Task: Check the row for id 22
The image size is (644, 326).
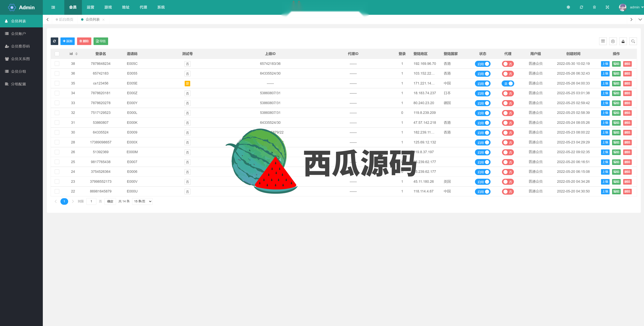Action: pyautogui.click(x=57, y=191)
